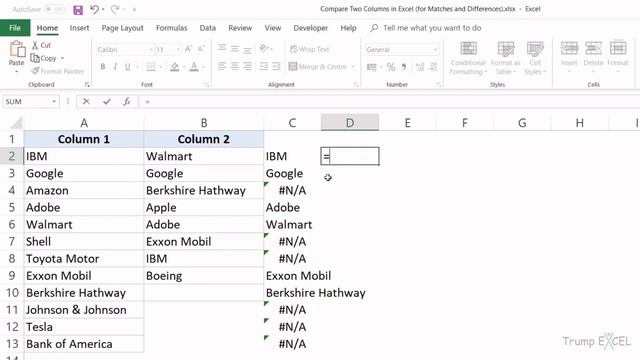Click the Comma Style button
The width and height of the screenshot is (640, 360).
[x=403, y=67]
